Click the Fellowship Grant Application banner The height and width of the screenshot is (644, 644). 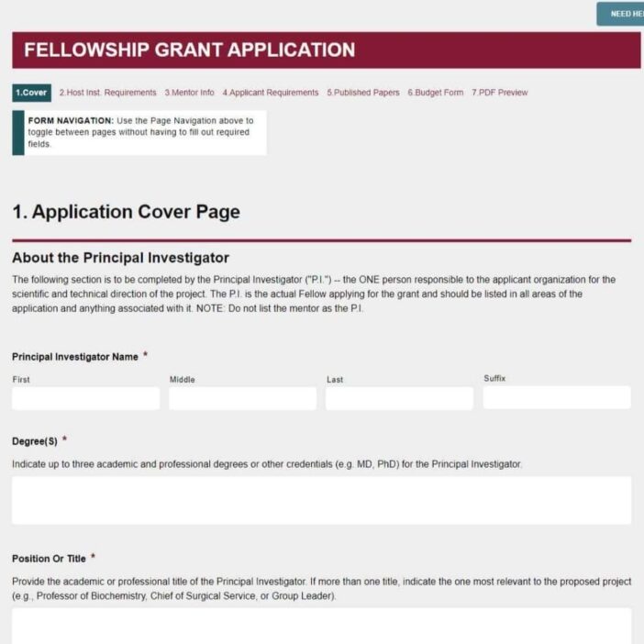[x=326, y=50]
